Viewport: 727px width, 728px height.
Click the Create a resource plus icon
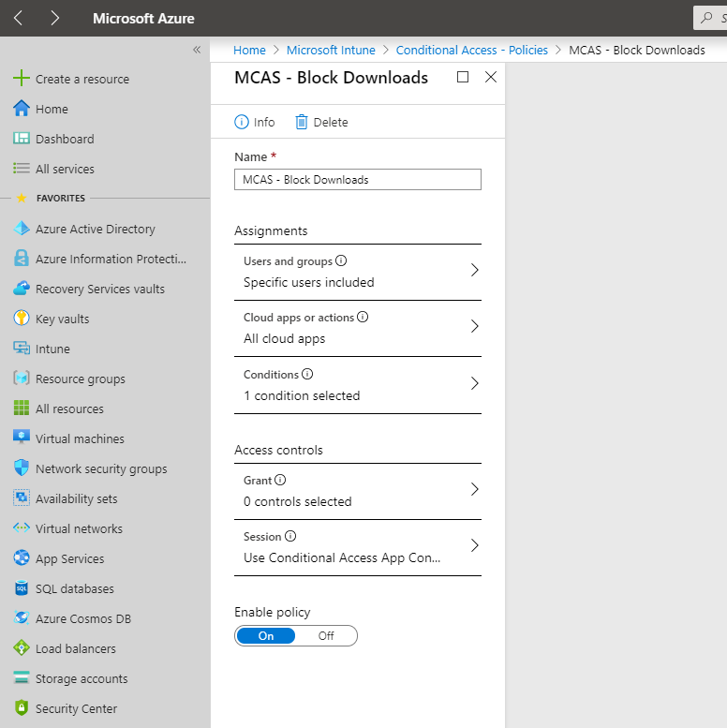(22, 78)
